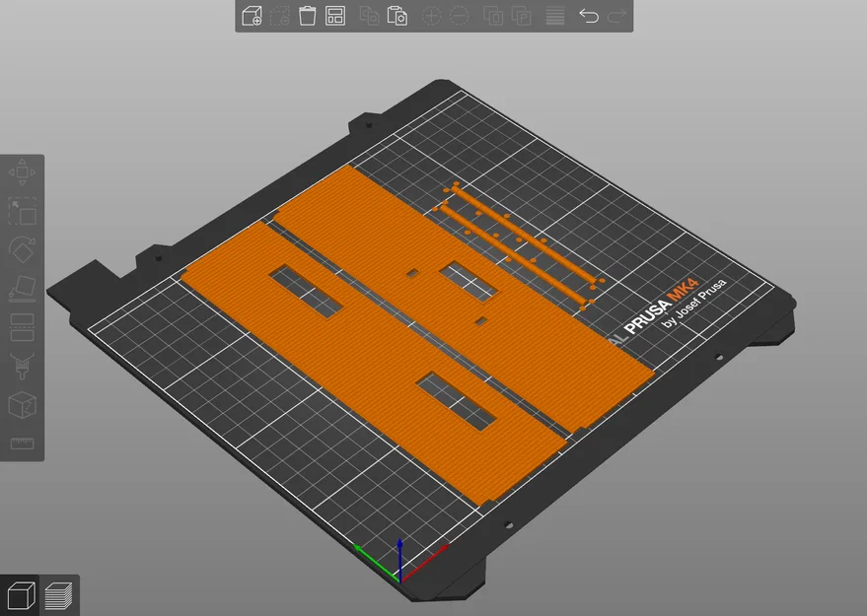Select the Move gizmo tool

pos(22,171)
